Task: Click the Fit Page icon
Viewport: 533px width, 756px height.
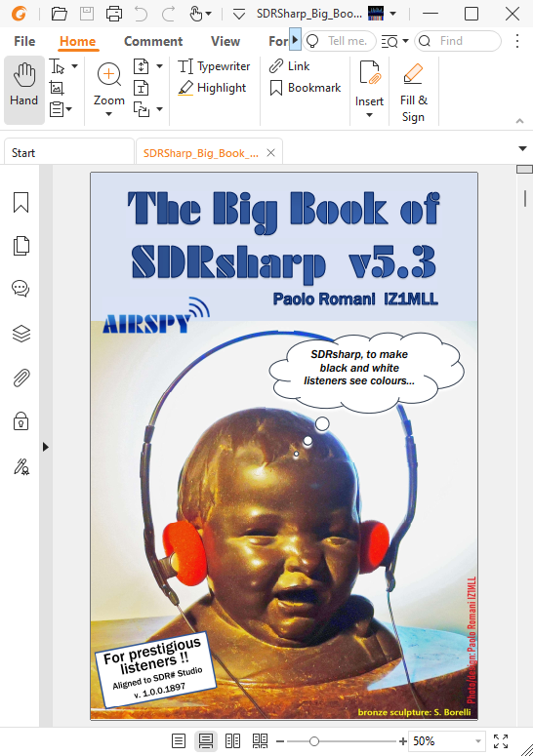Action: pyautogui.click(x=141, y=66)
